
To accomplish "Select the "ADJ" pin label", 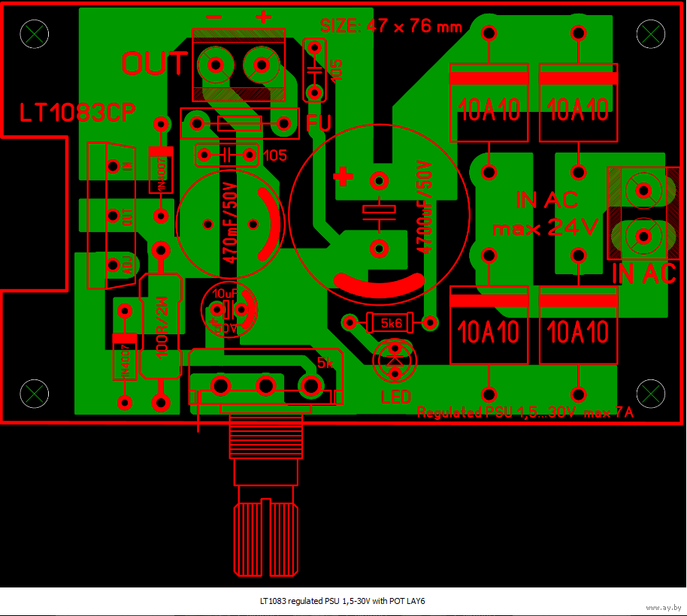I will pyautogui.click(x=128, y=265).
